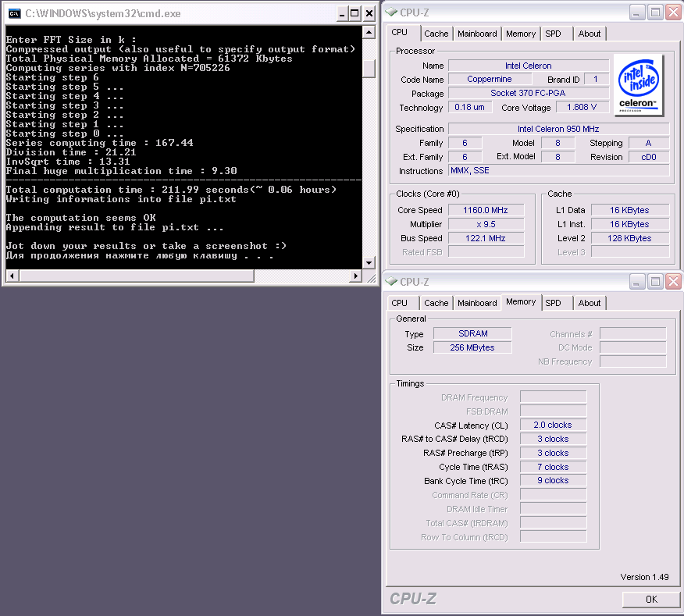
Task: Click the empty DRAM Frequency field
Action: tap(553, 397)
